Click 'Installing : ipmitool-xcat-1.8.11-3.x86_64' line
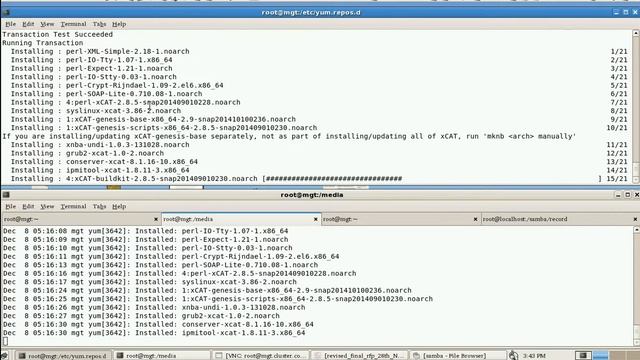640x360 pixels. pos(100,170)
